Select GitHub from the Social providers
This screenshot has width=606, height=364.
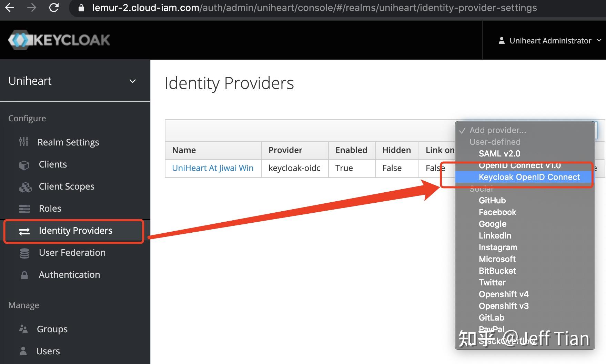[492, 200]
